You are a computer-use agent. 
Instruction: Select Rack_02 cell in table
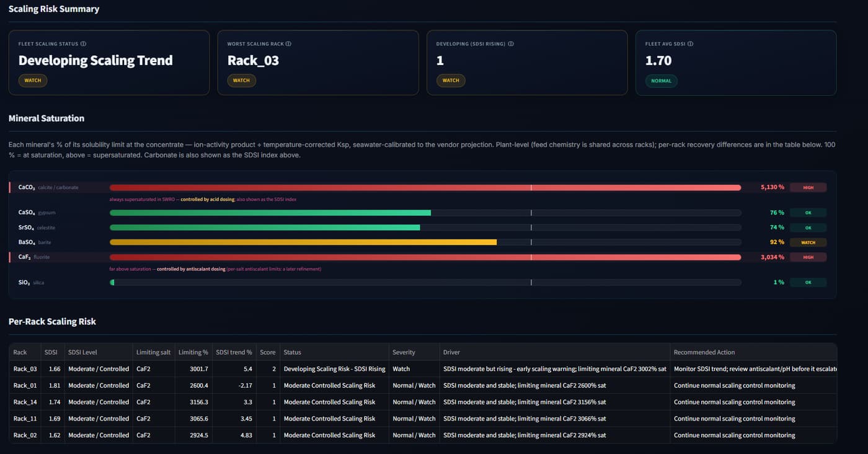(25, 435)
